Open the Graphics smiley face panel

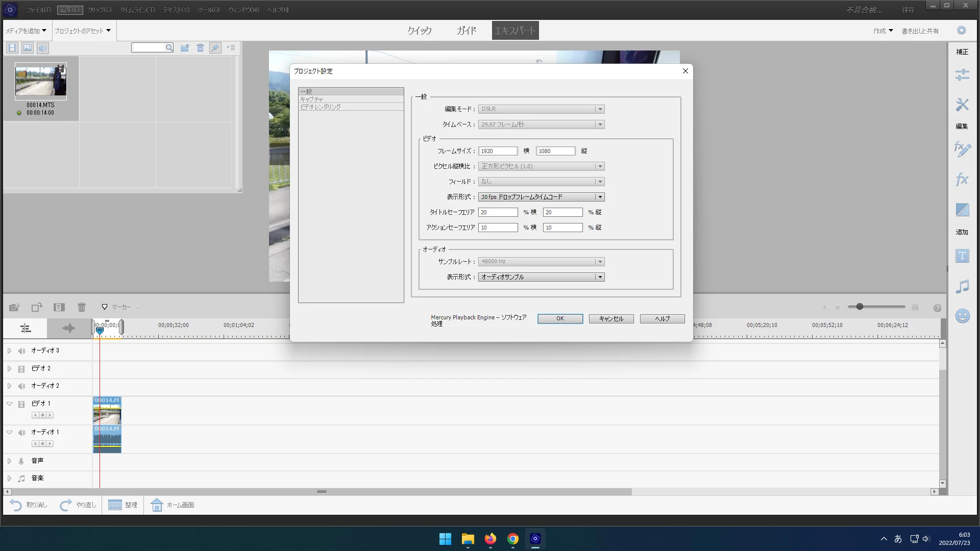[x=962, y=316]
